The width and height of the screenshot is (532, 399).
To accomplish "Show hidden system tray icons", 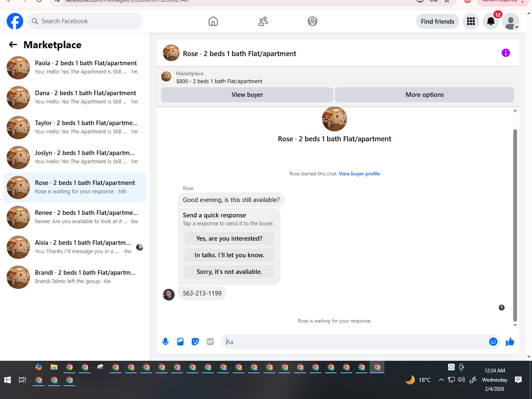I will tap(441, 379).
